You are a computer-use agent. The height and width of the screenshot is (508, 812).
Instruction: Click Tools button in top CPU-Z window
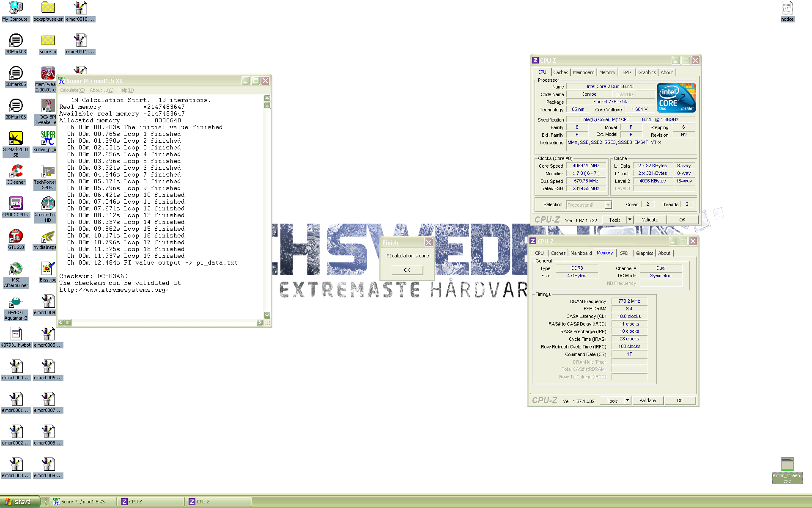pyautogui.click(x=614, y=220)
